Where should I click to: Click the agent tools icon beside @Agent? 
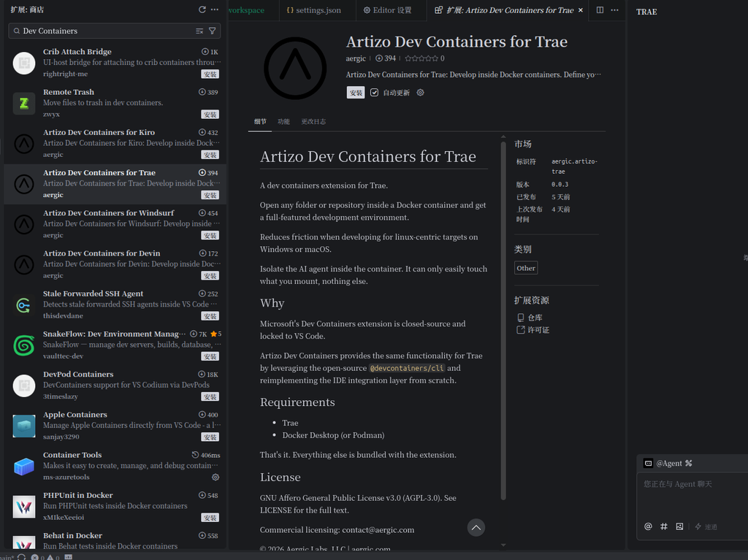(688, 463)
